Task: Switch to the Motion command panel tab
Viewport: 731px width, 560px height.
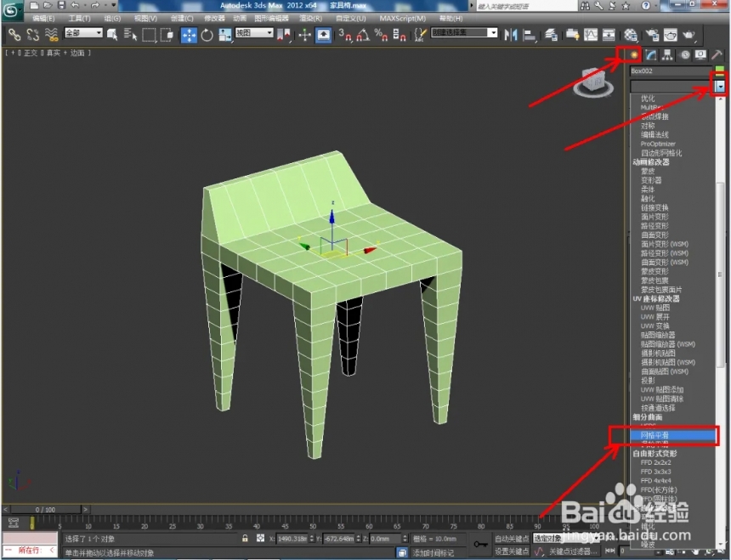Action: [x=685, y=55]
